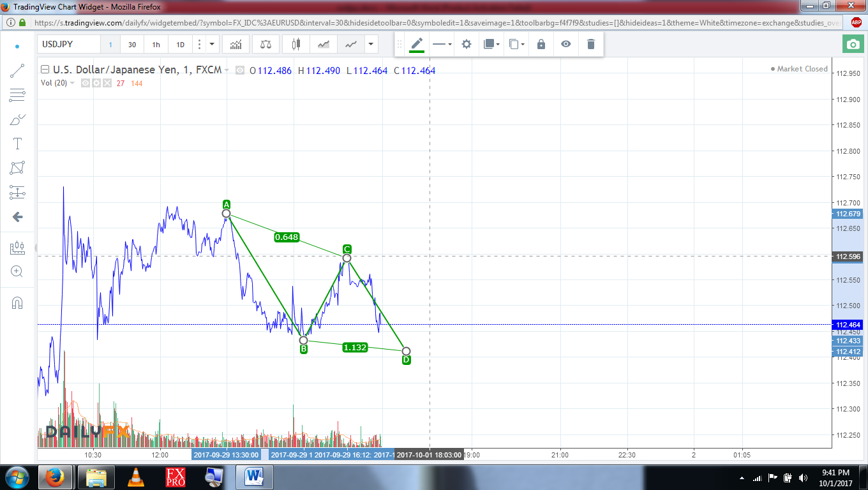This screenshot has height=490, width=868.
Task: Hide drawing using eye icon in toolbar
Action: (x=565, y=44)
